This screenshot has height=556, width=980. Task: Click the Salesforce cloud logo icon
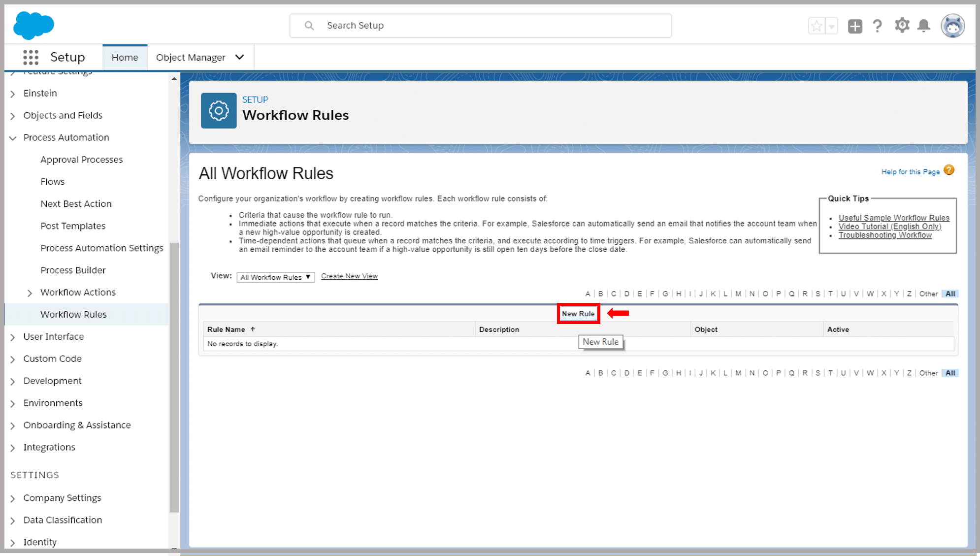tap(33, 25)
